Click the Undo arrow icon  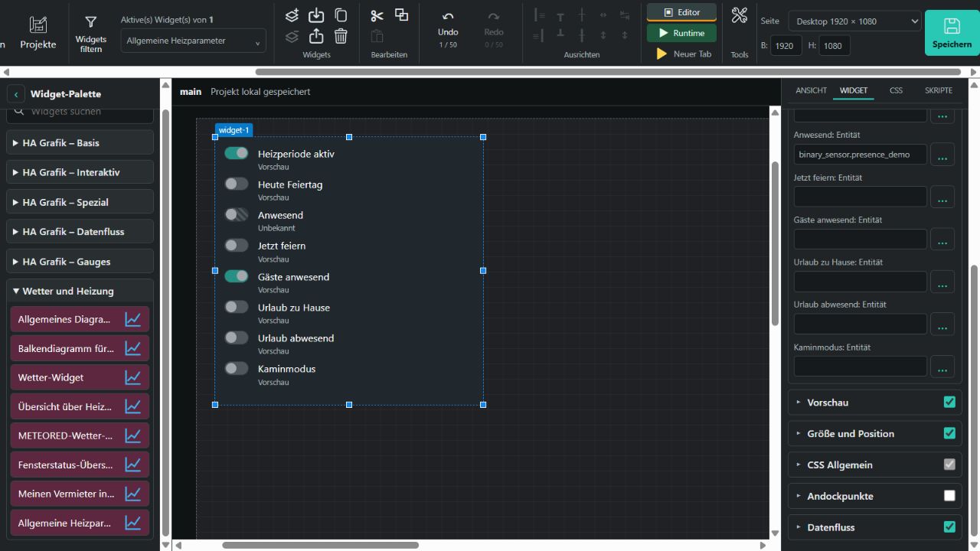pos(448,16)
